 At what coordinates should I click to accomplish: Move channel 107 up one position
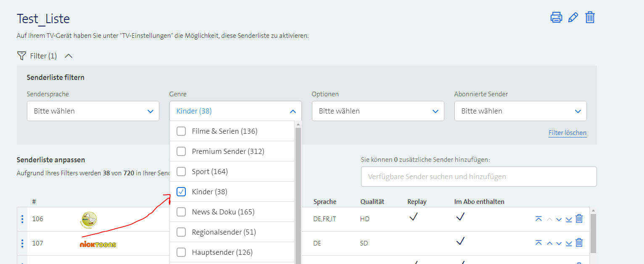click(x=549, y=243)
